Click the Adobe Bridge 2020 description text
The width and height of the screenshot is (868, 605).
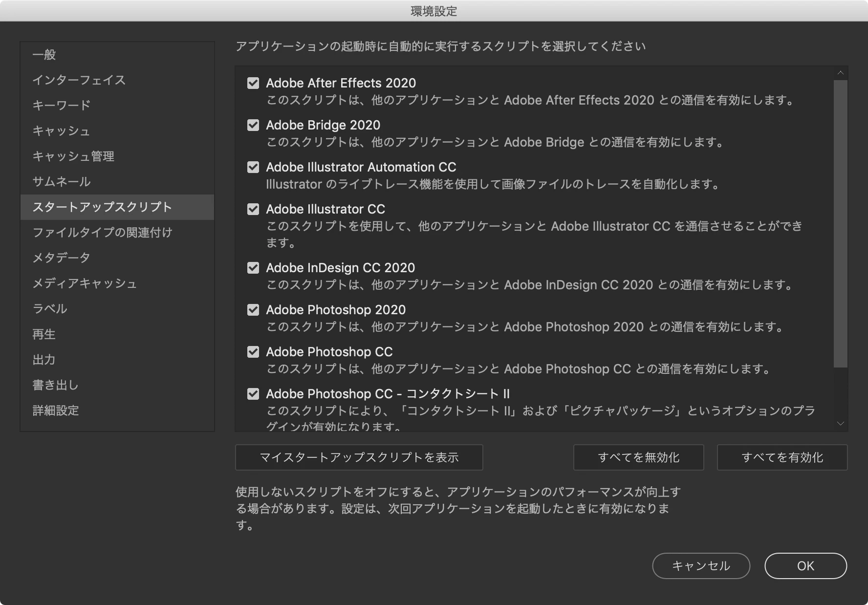coord(496,142)
